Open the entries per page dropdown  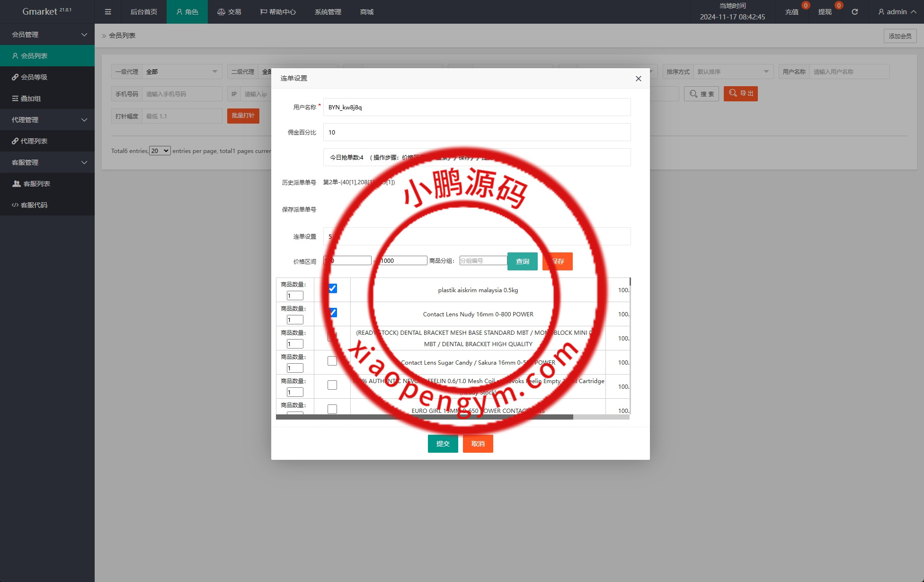pos(160,151)
